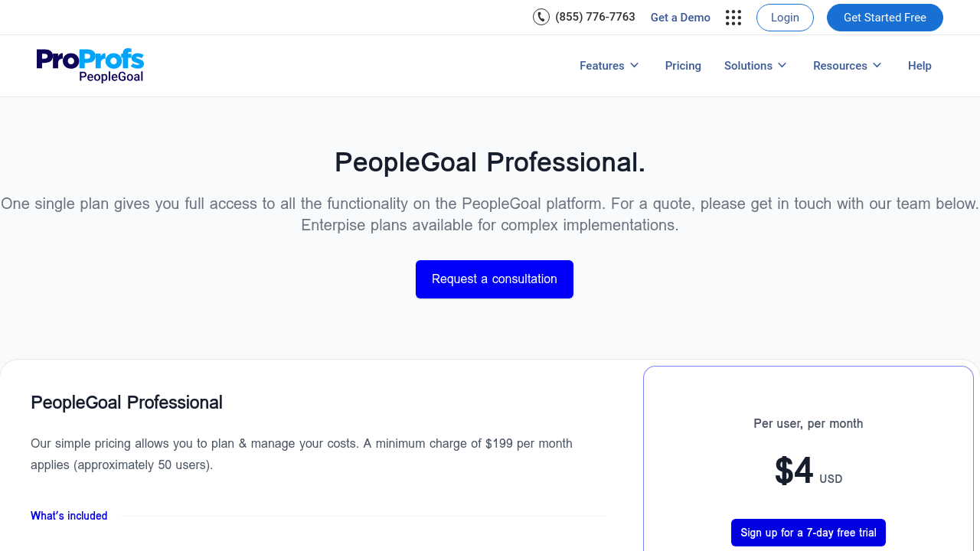Open the Resources menu

[x=840, y=66]
